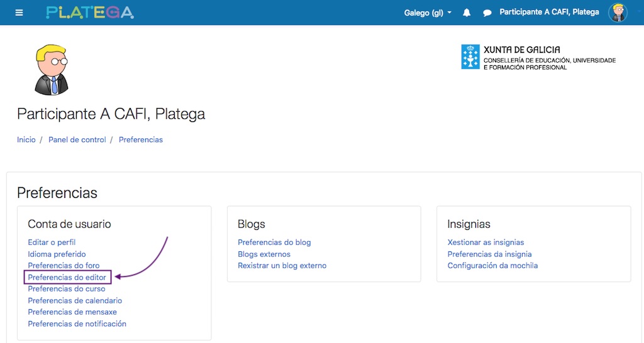The width and height of the screenshot is (644, 343).
Task: Click Rexistrar un blog externo
Action: [282, 266]
